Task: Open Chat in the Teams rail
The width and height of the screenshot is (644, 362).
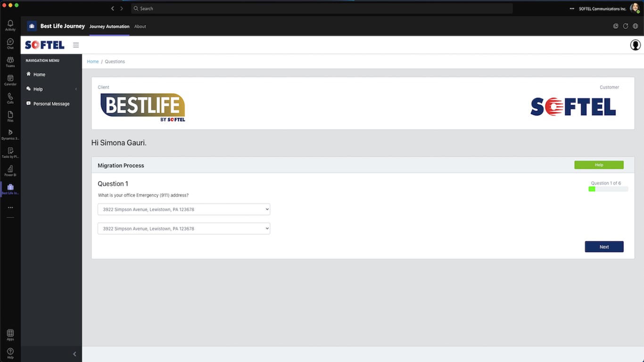Action: (x=10, y=44)
